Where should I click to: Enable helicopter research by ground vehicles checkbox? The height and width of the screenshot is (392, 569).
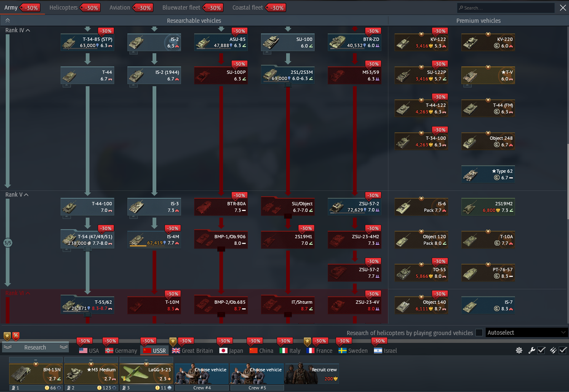pos(479,333)
